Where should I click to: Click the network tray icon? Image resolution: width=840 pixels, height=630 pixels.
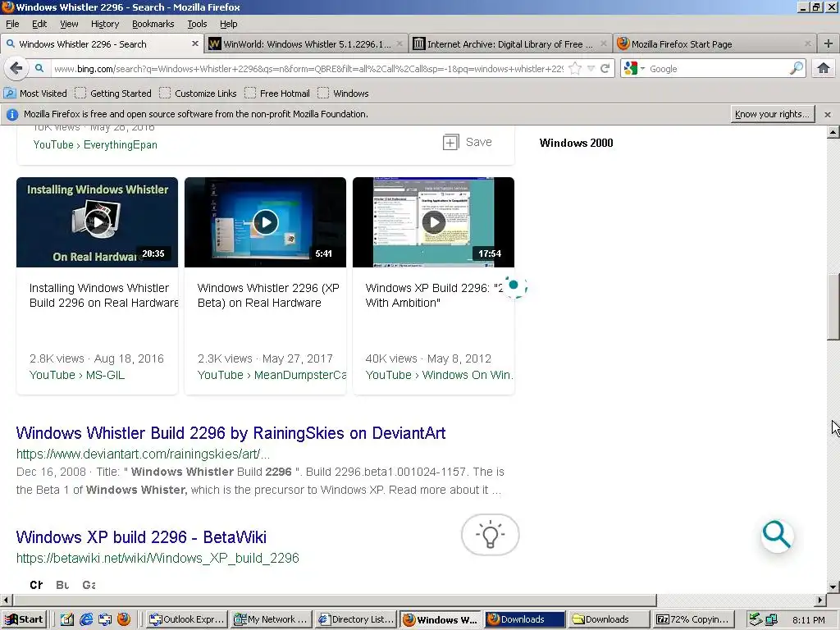(771, 619)
